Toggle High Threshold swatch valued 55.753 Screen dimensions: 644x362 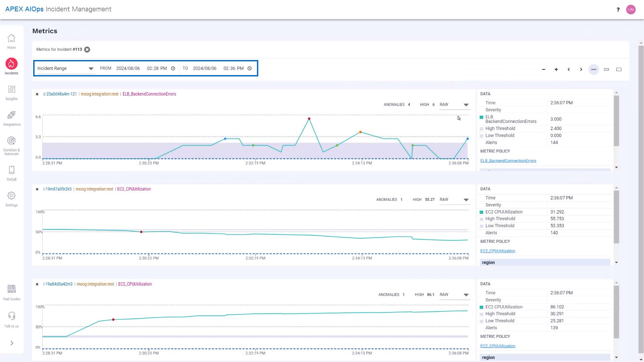click(482, 219)
